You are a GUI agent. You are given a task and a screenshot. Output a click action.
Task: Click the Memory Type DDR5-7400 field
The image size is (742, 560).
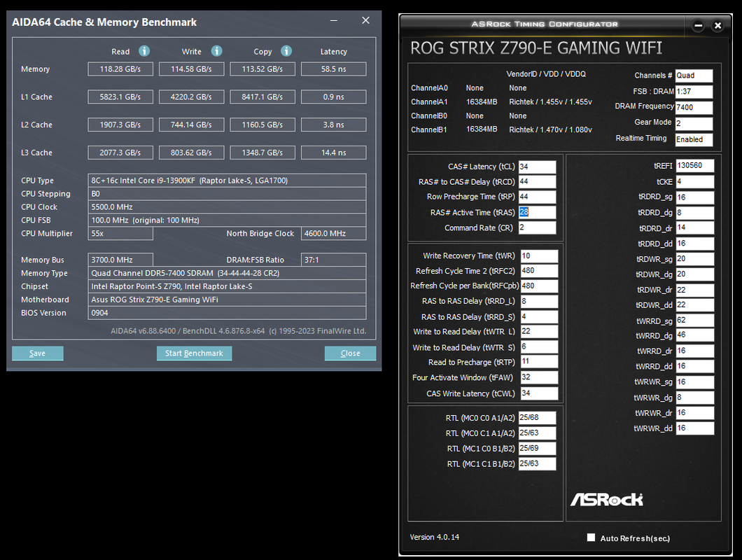pyautogui.click(x=227, y=273)
